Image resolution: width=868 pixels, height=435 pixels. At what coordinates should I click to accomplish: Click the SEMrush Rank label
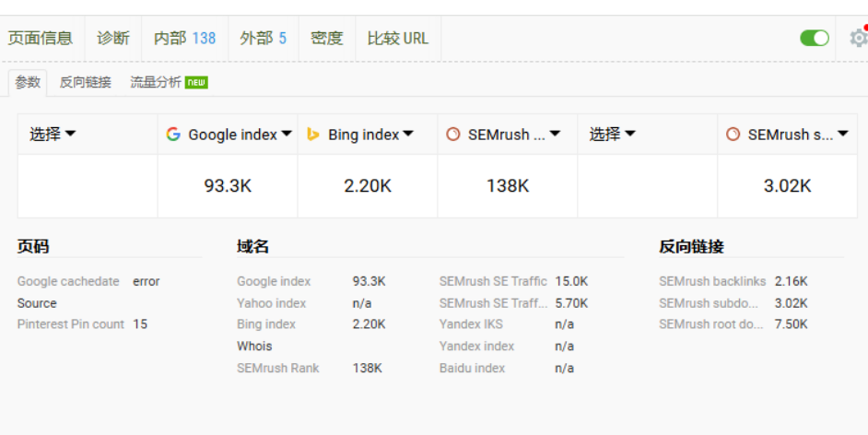coord(278,368)
